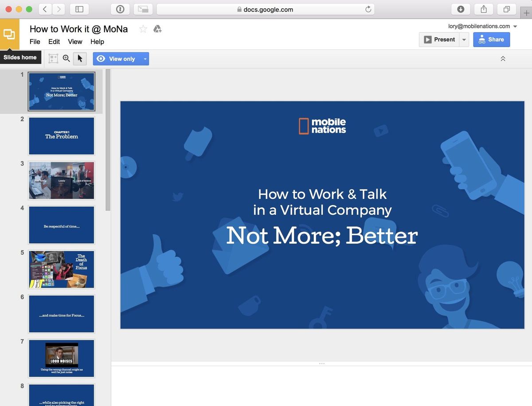This screenshot has width=532, height=406.
Task: Click the mobile nations logo on slide
Action: pos(322,126)
